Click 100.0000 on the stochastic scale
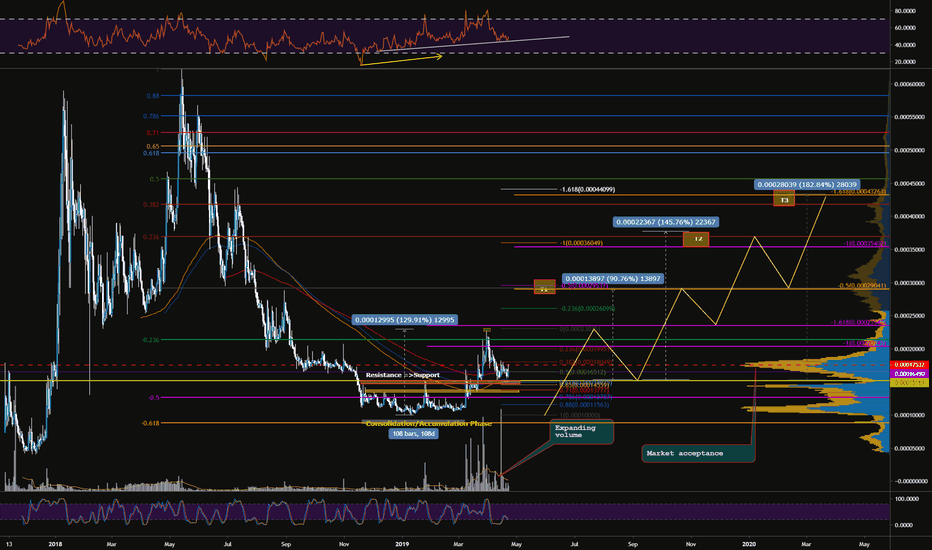Screen dimensions: 932x550 pyautogui.click(x=906, y=499)
